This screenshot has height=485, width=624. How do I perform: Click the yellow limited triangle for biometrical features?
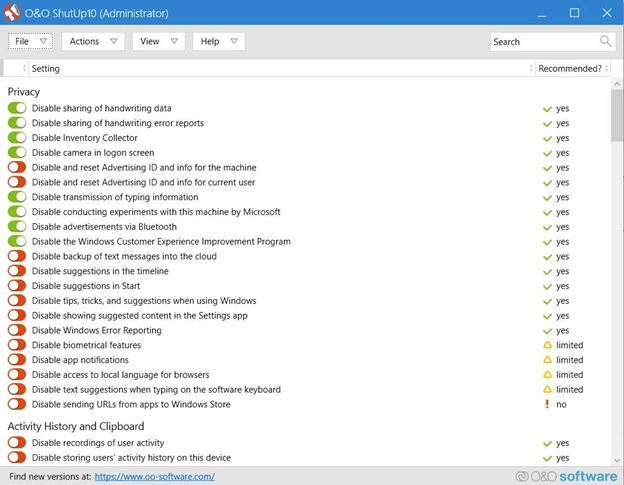pyautogui.click(x=547, y=345)
